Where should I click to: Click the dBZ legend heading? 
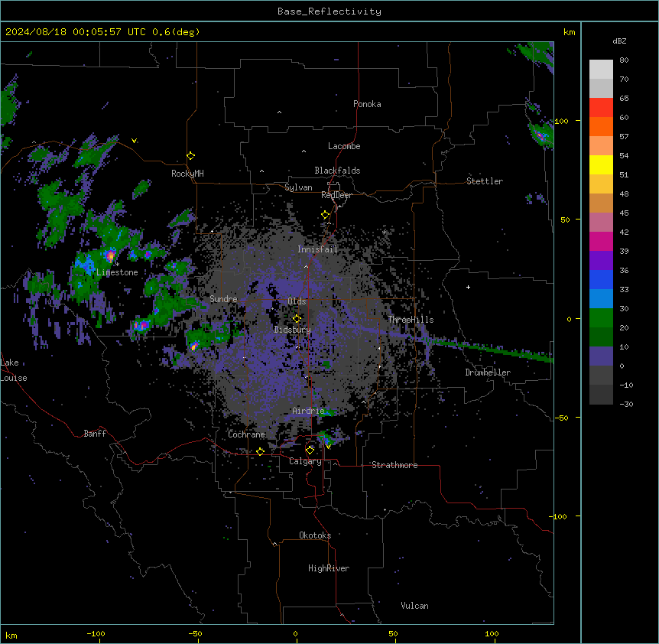coord(619,41)
